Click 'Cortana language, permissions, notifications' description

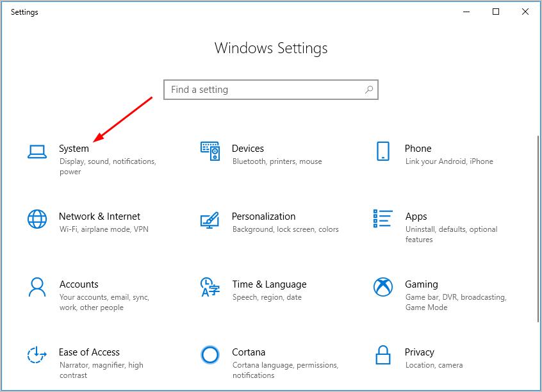pos(285,370)
